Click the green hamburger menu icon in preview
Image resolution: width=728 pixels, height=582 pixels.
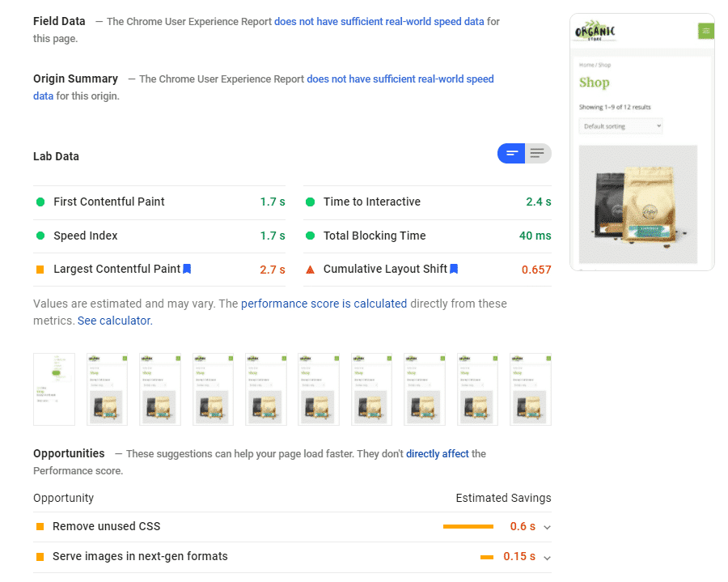tap(705, 31)
